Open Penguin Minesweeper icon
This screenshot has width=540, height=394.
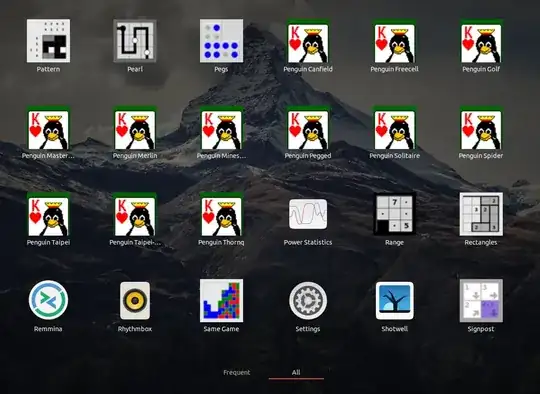point(221,128)
